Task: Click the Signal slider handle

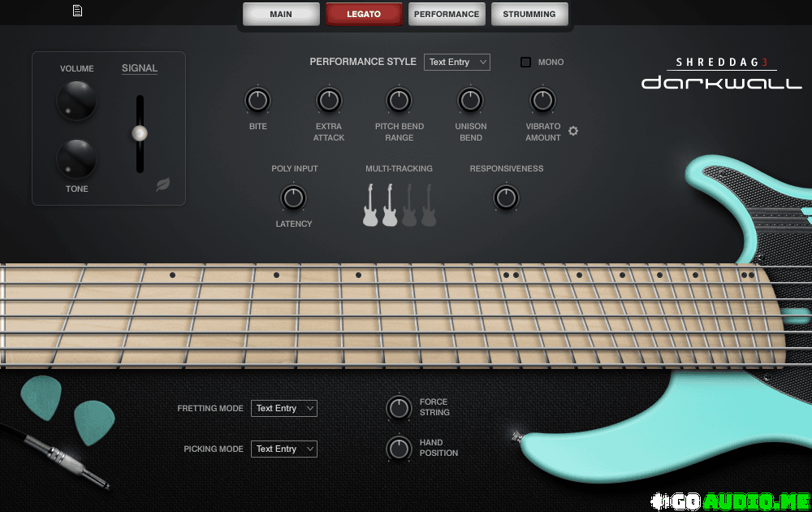Action: tap(140, 132)
